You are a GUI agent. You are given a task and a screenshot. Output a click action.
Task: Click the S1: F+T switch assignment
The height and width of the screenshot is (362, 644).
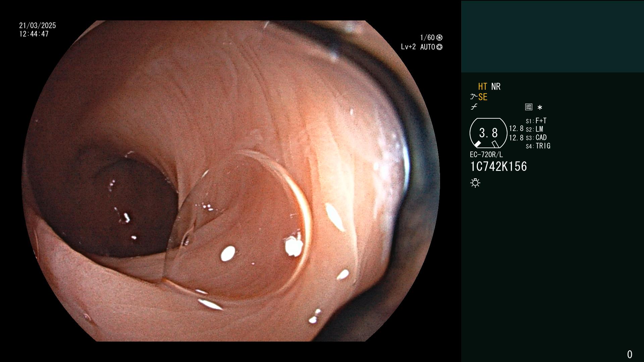pyautogui.click(x=536, y=121)
